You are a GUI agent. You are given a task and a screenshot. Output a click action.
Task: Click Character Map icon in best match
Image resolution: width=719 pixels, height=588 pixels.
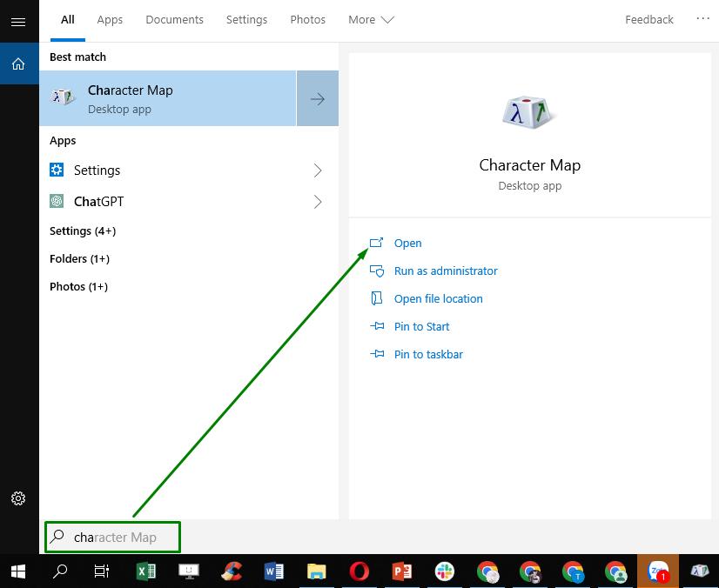pyautogui.click(x=63, y=97)
